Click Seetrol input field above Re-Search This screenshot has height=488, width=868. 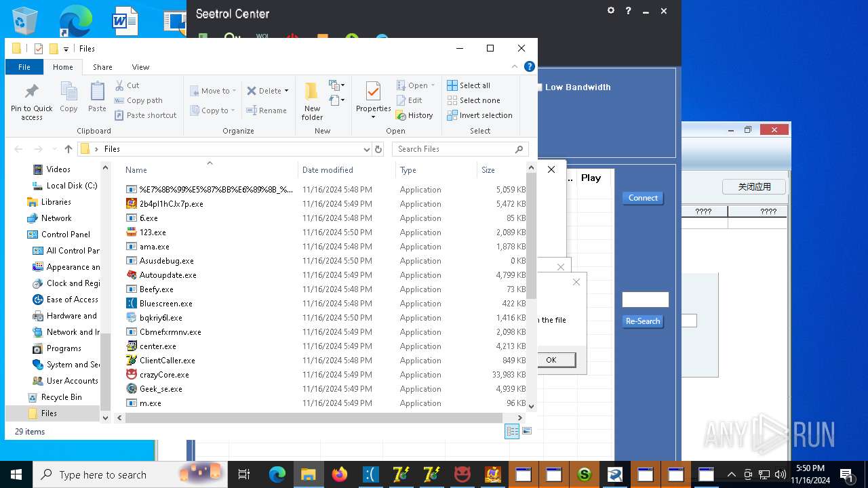(646, 300)
